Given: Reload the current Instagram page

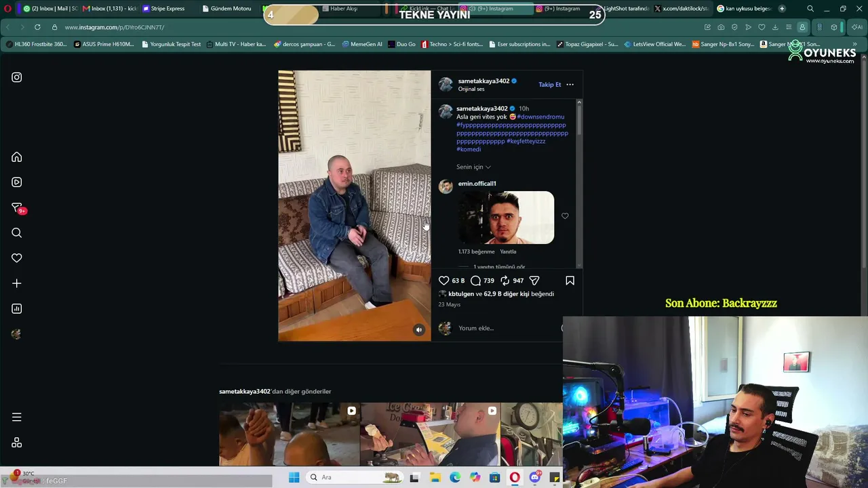Looking at the screenshot, I should pos(37,27).
